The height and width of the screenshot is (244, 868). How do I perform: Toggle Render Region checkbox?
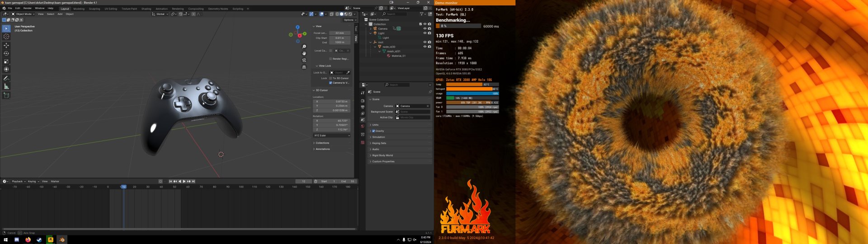coord(330,59)
